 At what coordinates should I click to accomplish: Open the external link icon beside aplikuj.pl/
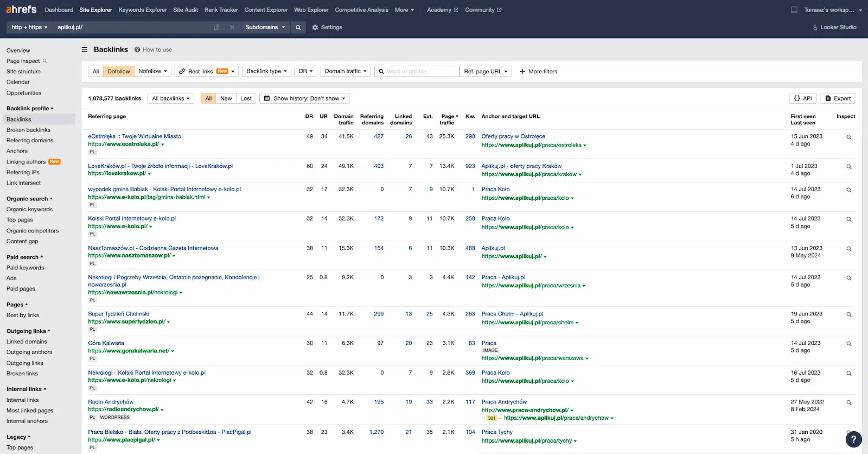point(216,27)
